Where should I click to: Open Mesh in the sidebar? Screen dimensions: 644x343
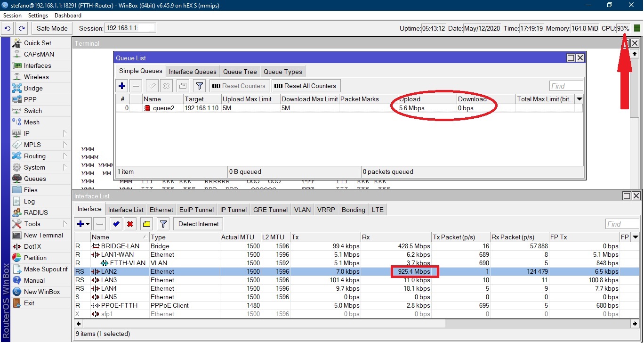[x=32, y=122]
